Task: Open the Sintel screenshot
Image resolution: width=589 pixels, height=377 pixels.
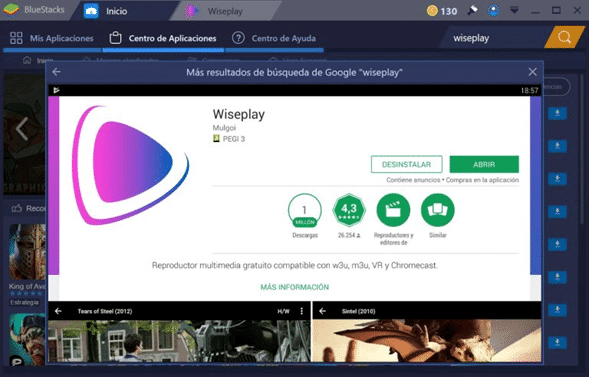Action: [427, 332]
